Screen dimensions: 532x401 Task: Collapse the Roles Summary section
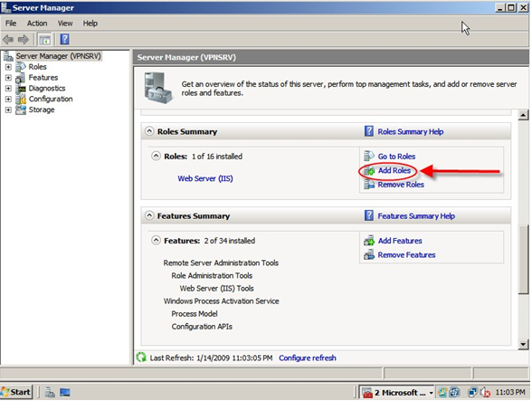pyautogui.click(x=149, y=131)
